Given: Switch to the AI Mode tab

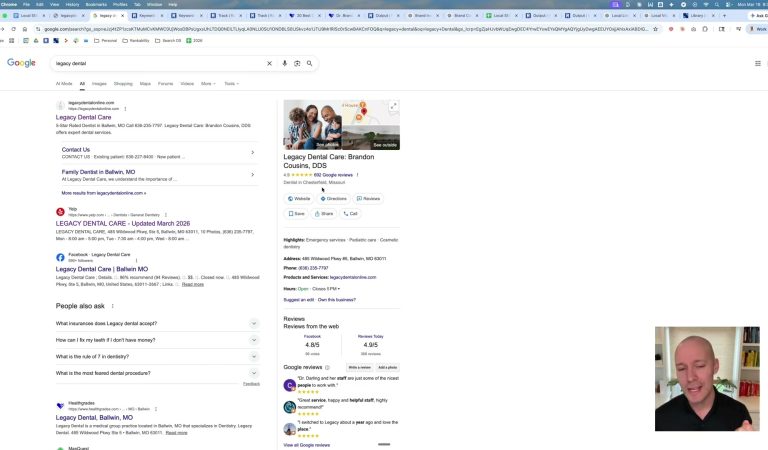Looking at the screenshot, I should 64,84.
